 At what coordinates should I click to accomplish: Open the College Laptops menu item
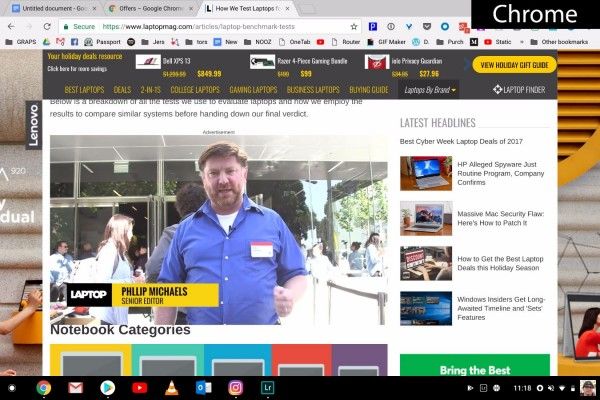coord(195,90)
